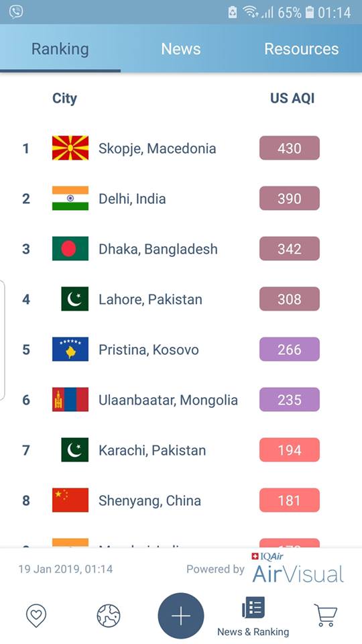The width and height of the screenshot is (362, 644).
Task: Select the Ranking tab
Action: coord(60,49)
